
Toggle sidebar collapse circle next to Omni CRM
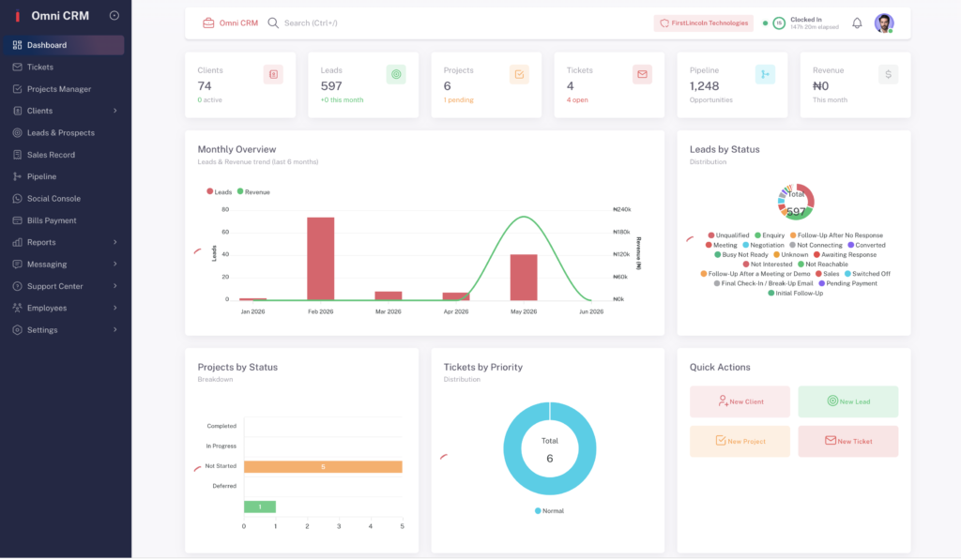[x=114, y=16]
